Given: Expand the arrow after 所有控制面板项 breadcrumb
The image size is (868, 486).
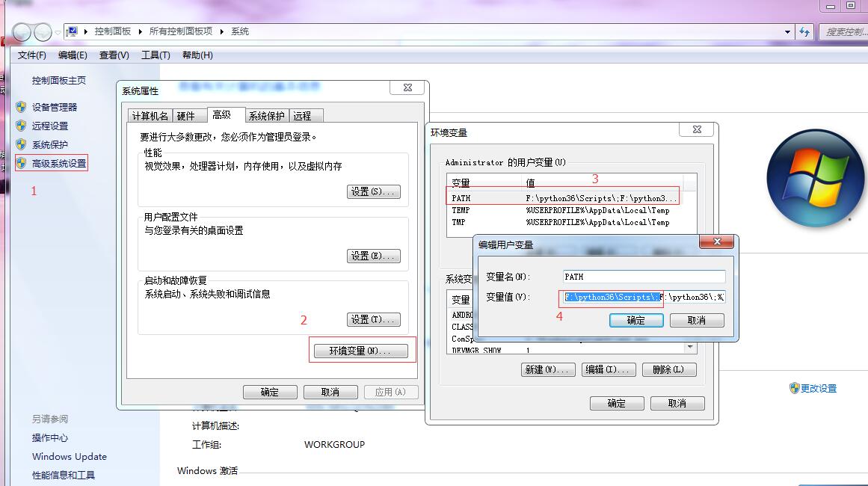Looking at the screenshot, I should click(x=222, y=31).
